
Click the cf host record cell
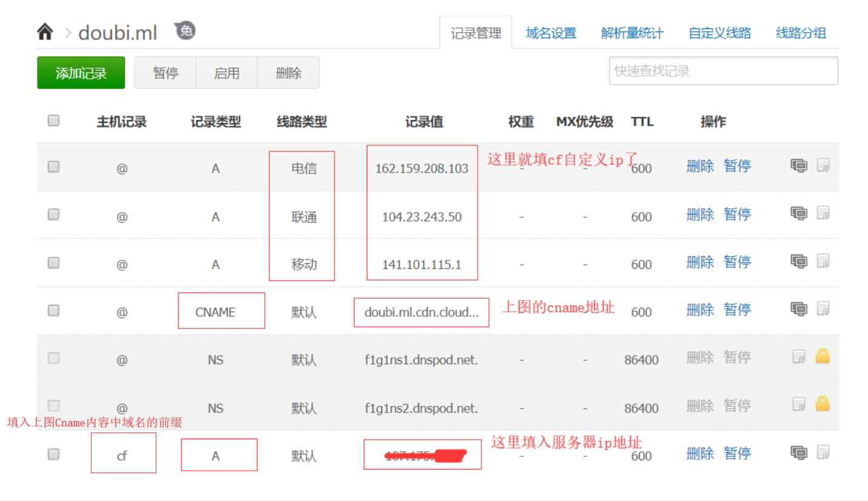121,456
